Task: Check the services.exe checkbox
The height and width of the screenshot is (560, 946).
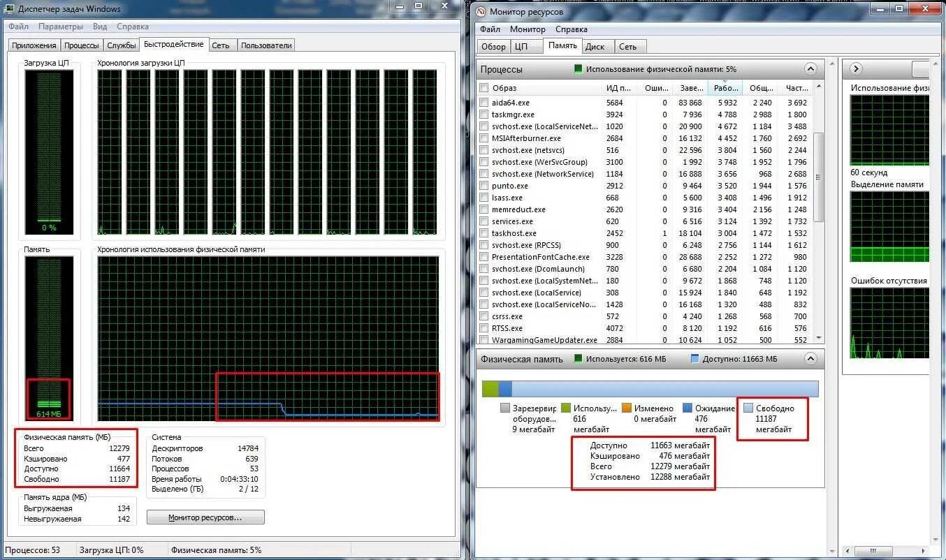Action: click(x=484, y=221)
